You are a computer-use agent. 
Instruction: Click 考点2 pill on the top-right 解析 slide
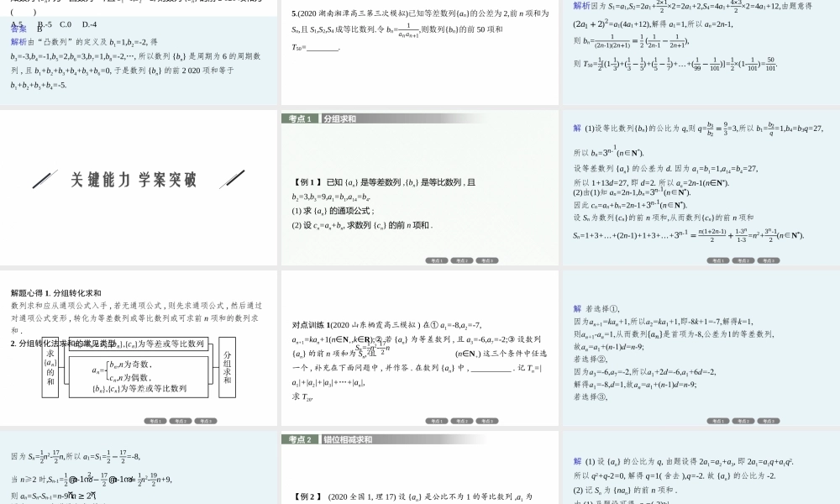coord(744,260)
